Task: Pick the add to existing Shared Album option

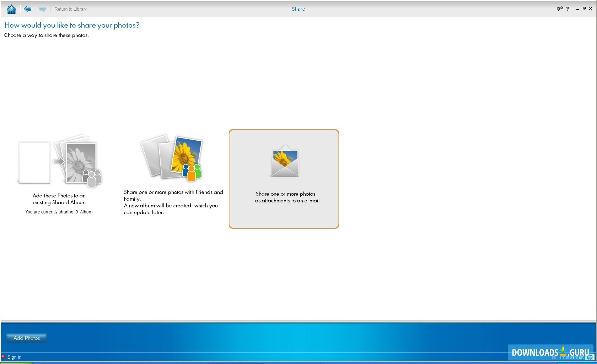Action: [x=59, y=174]
